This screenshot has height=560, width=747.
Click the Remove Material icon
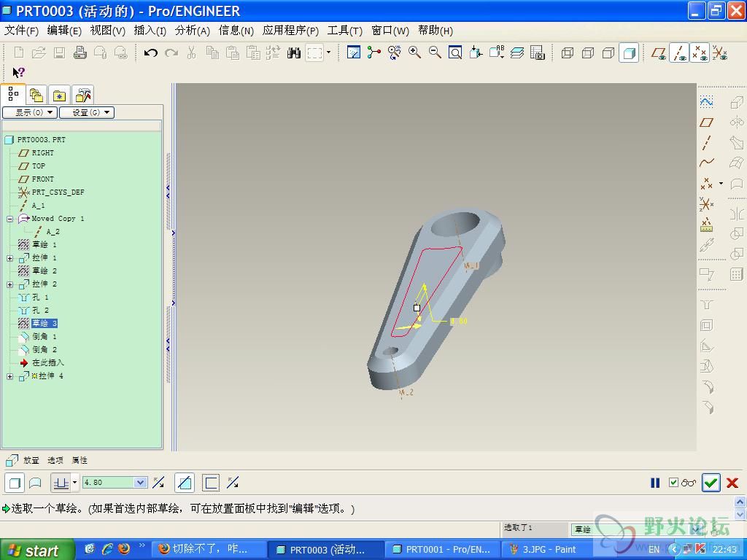(184, 483)
